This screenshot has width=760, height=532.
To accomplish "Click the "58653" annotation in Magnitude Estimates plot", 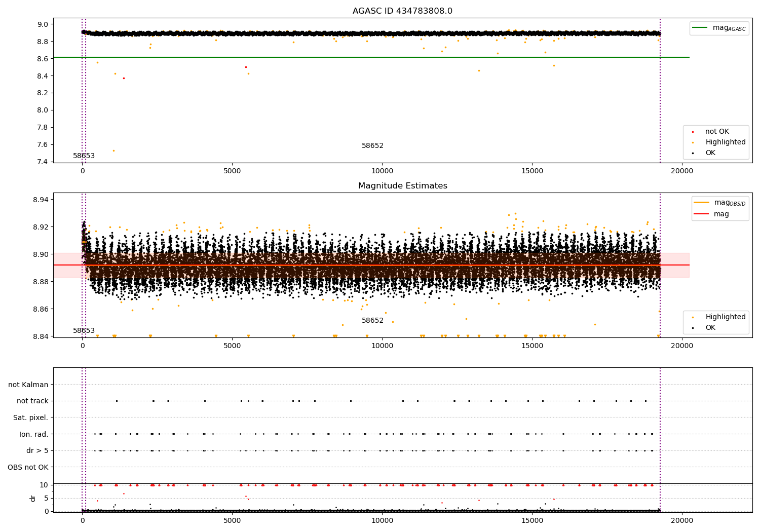I will (x=84, y=331).
